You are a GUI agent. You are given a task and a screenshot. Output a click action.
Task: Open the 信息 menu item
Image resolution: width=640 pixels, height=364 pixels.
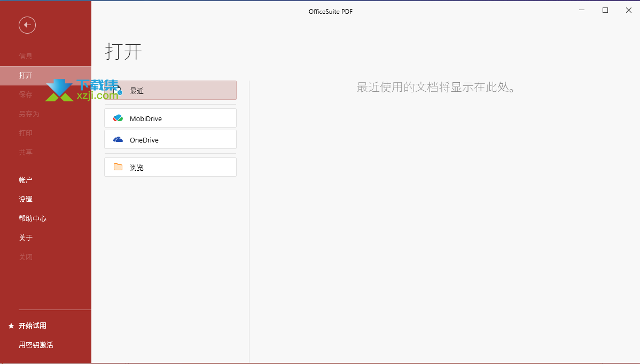coord(25,56)
